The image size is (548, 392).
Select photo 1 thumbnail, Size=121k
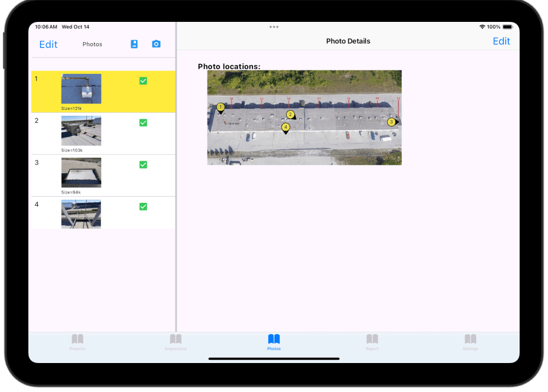(81, 89)
